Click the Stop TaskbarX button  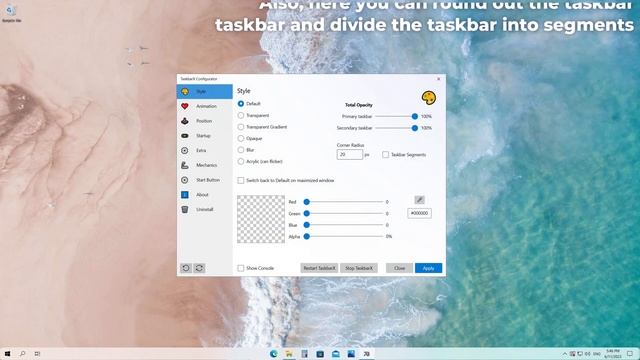tap(359, 268)
